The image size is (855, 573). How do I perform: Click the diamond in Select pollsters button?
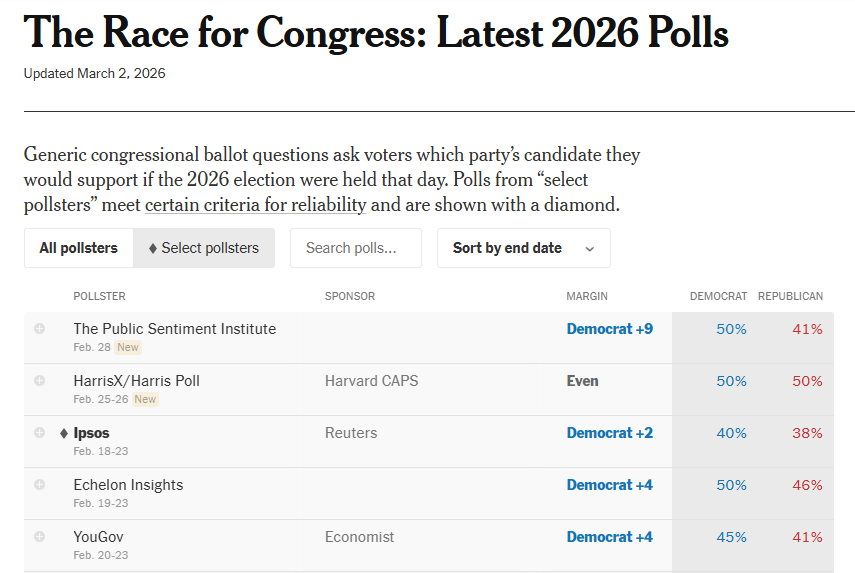153,248
